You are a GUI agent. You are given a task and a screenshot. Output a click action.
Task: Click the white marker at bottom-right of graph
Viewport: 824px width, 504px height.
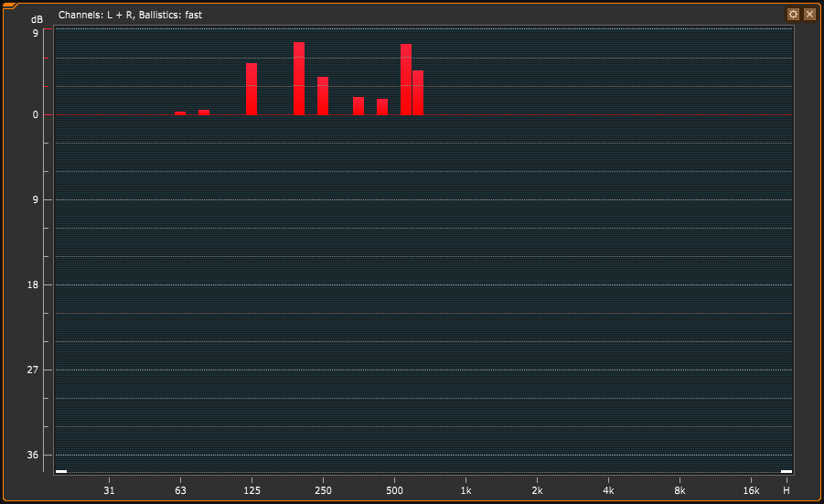click(786, 471)
